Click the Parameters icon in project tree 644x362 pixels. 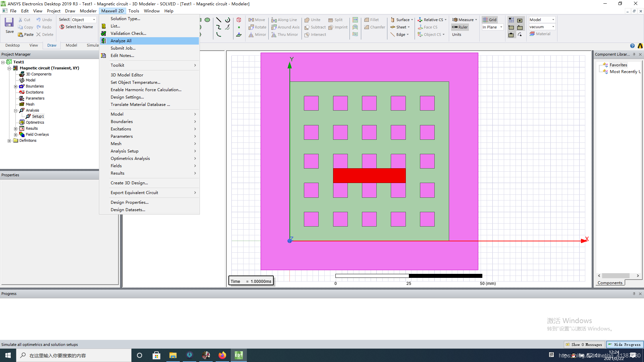click(x=22, y=98)
